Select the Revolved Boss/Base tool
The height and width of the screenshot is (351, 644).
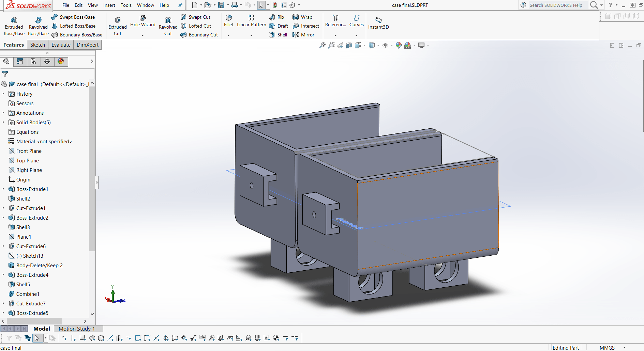click(38, 26)
